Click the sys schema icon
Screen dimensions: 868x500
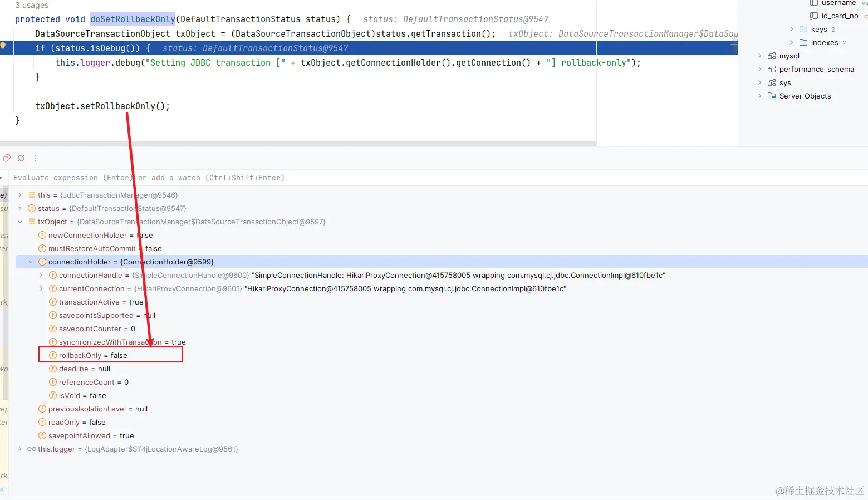[771, 82]
